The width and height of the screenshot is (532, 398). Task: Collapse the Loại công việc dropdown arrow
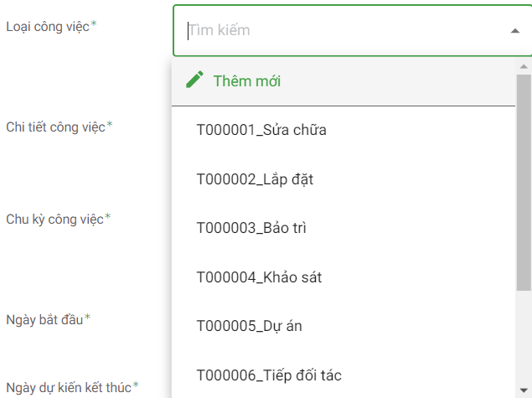click(514, 30)
